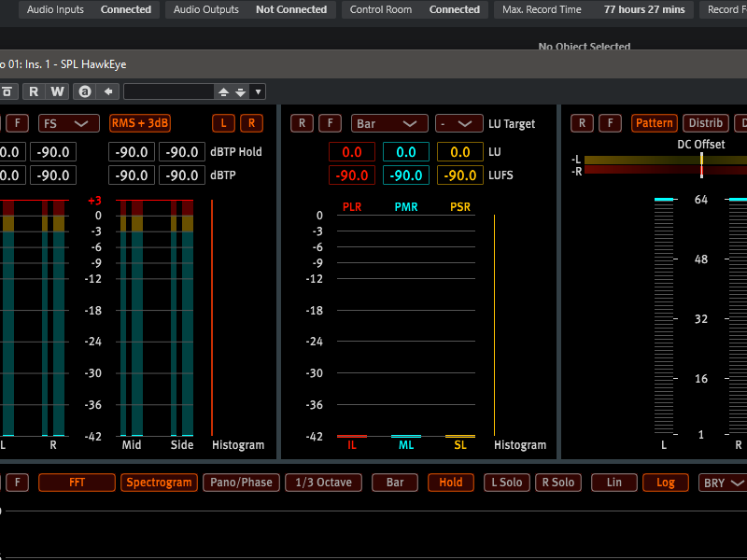Image resolution: width=747 pixels, height=560 pixels.
Task: Select the Pattern view tab
Action: (655, 123)
